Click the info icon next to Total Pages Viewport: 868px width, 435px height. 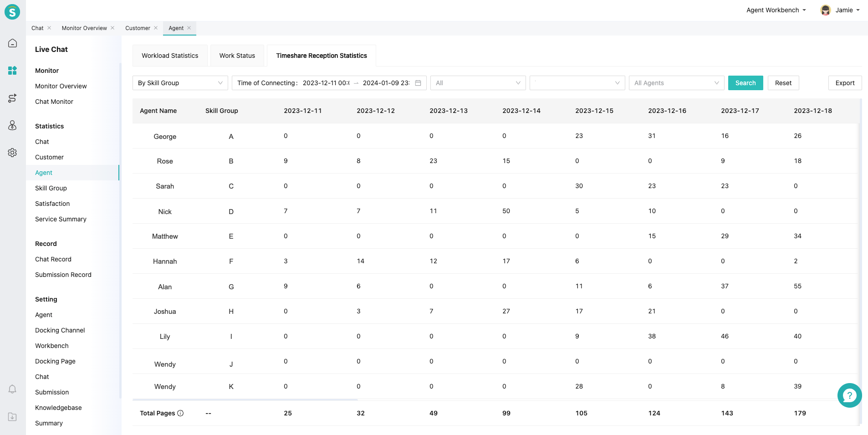coord(180,413)
